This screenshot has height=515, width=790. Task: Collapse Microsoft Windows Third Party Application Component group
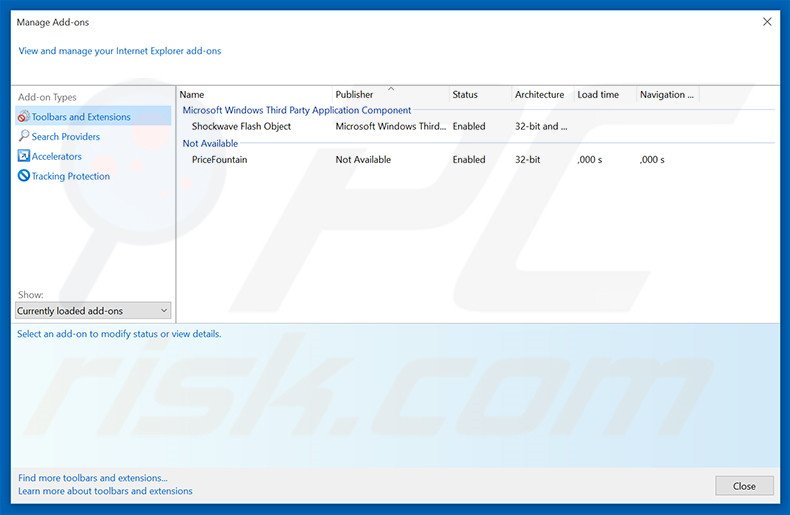[297, 110]
